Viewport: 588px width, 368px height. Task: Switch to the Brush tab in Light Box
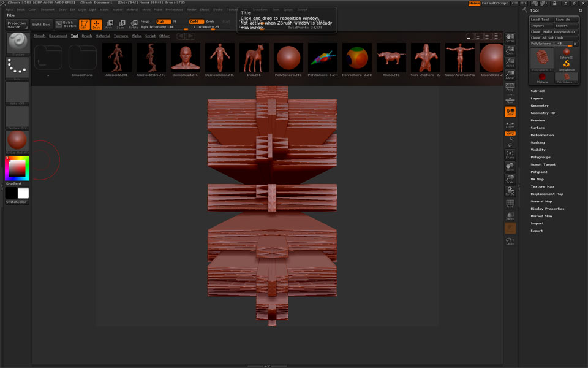coord(87,36)
